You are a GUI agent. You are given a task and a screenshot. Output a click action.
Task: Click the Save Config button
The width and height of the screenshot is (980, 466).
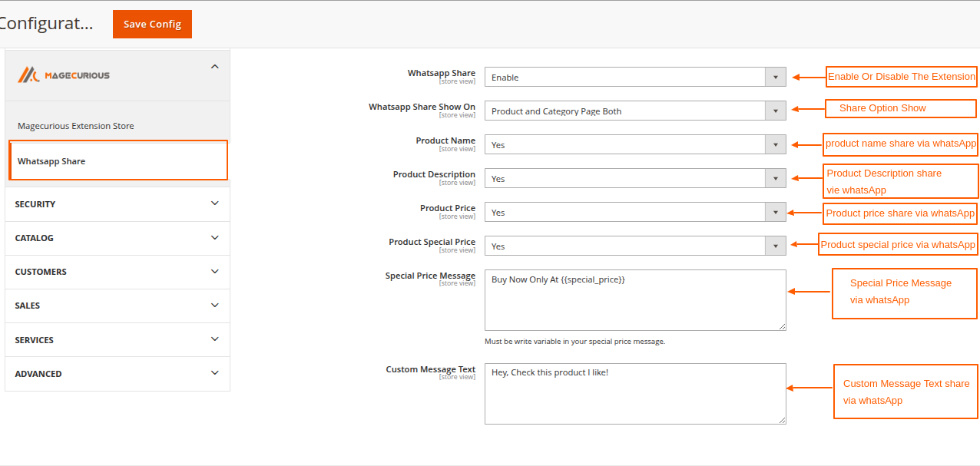pyautogui.click(x=151, y=24)
